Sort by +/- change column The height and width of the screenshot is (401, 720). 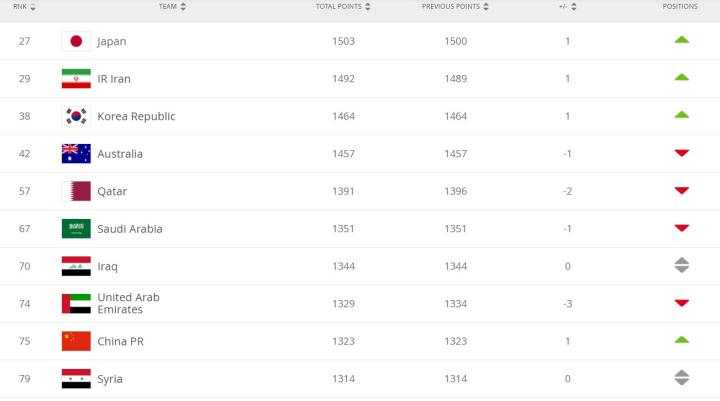(567, 7)
